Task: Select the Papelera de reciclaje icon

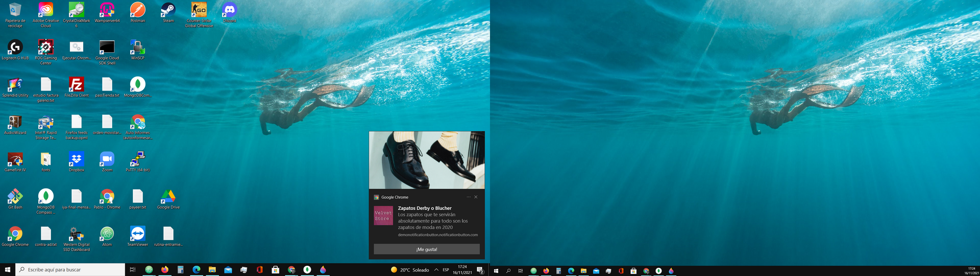Action: click(x=15, y=12)
